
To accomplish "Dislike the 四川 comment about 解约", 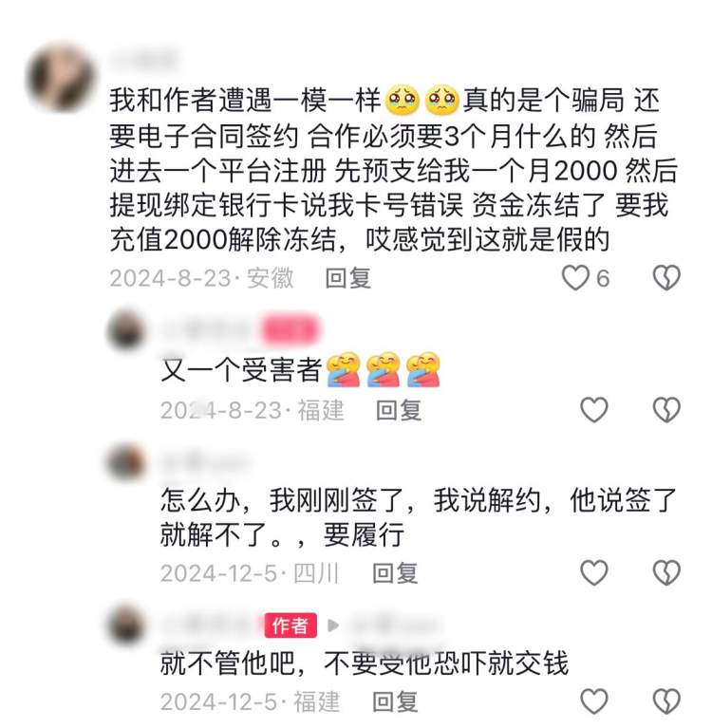I will click(x=666, y=572).
